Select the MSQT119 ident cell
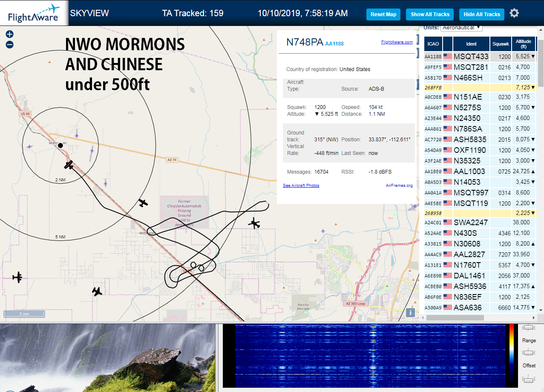 click(x=471, y=203)
